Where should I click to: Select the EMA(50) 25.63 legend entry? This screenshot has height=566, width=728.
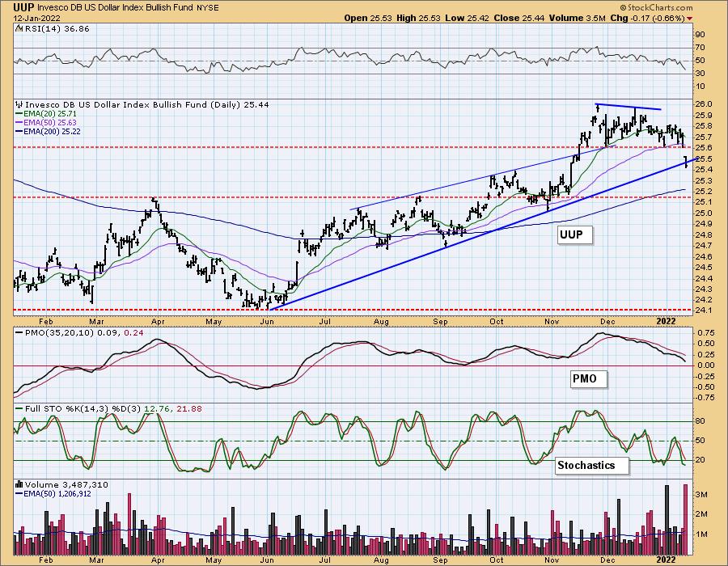(x=46, y=122)
